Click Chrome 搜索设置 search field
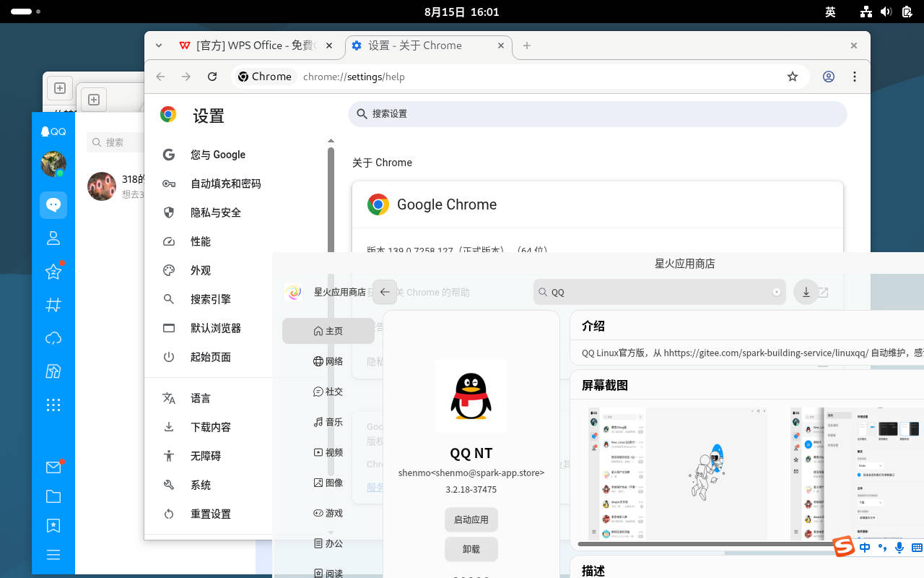Screen dimensions: 924x578 (598, 113)
